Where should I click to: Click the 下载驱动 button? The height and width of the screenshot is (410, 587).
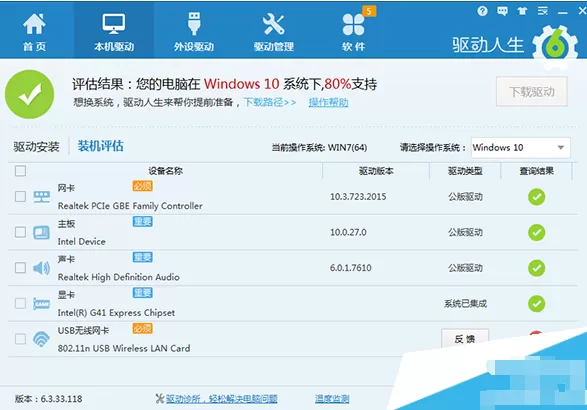pyautogui.click(x=532, y=92)
